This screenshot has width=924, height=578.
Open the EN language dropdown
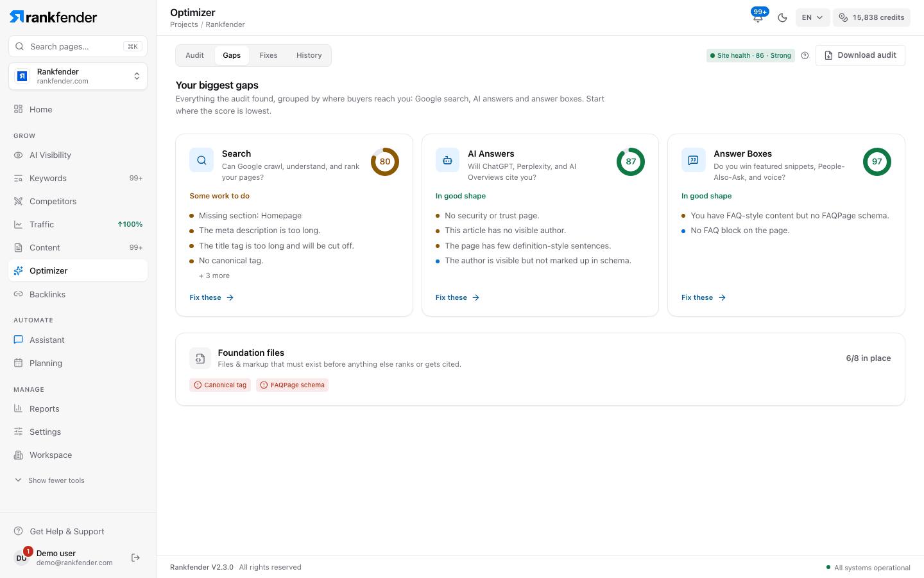coord(812,17)
